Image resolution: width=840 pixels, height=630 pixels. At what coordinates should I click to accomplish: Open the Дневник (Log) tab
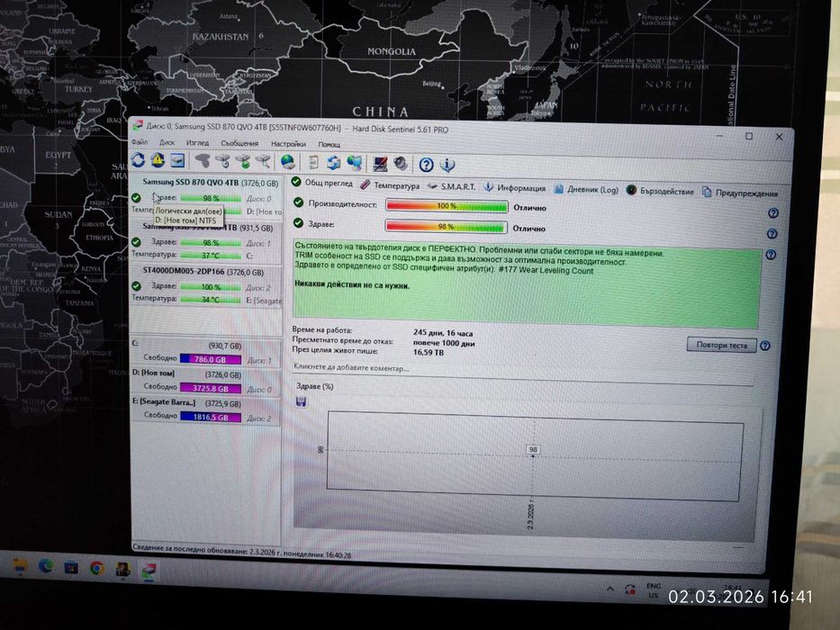point(586,190)
